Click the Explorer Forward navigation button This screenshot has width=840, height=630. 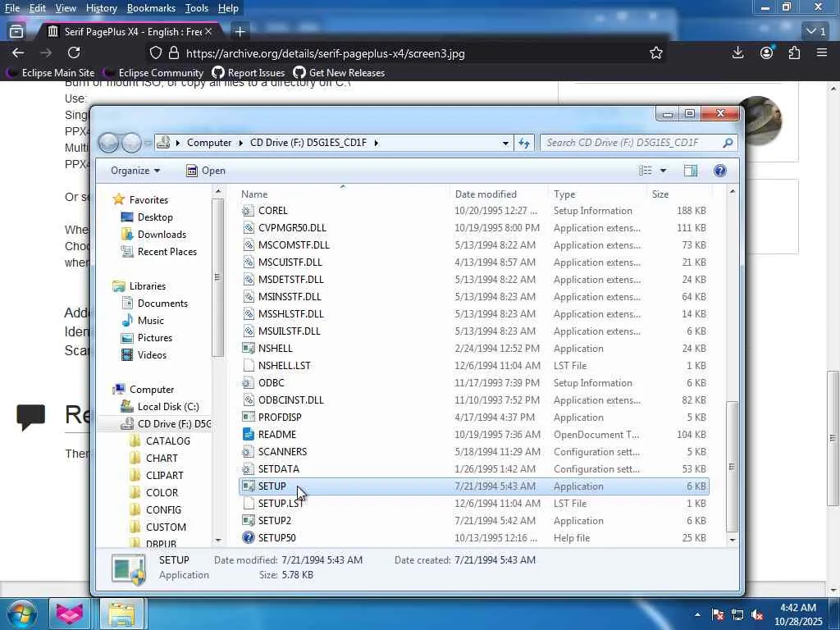131,143
